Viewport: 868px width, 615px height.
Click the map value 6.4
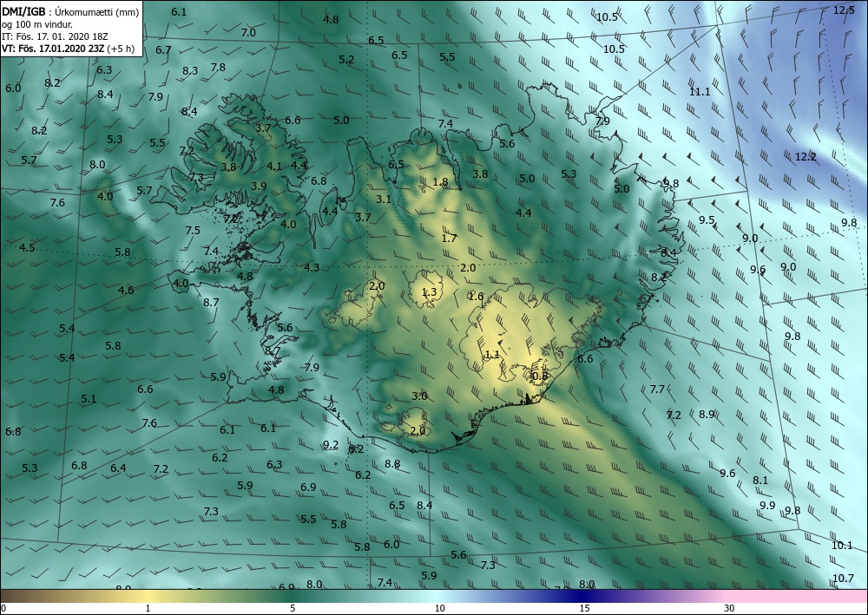point(118,468)
